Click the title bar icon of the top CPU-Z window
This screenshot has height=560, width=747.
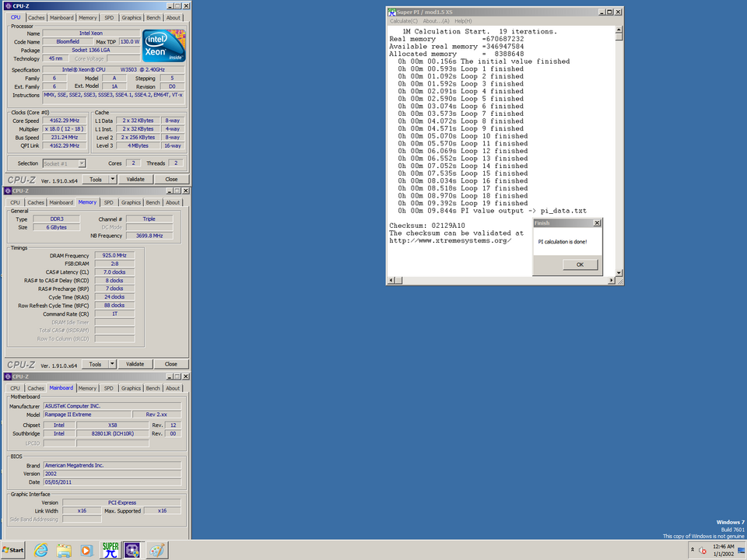coord(8,6)
